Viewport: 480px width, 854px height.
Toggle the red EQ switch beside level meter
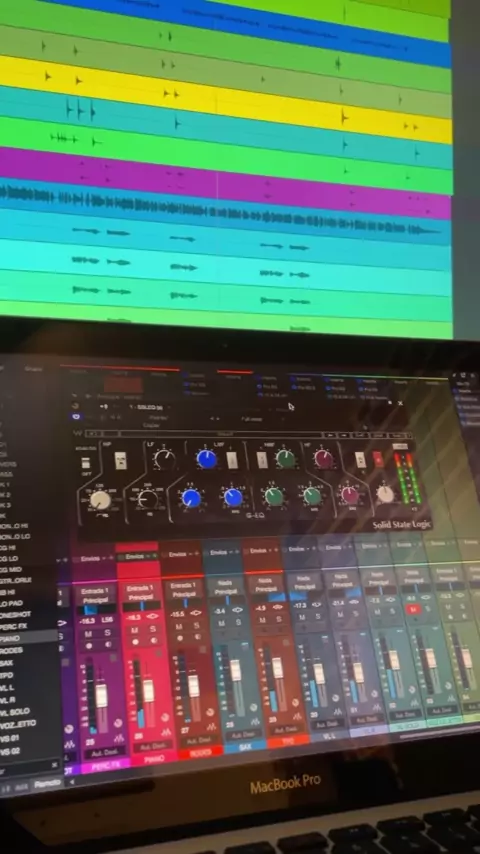pos(378,459)
